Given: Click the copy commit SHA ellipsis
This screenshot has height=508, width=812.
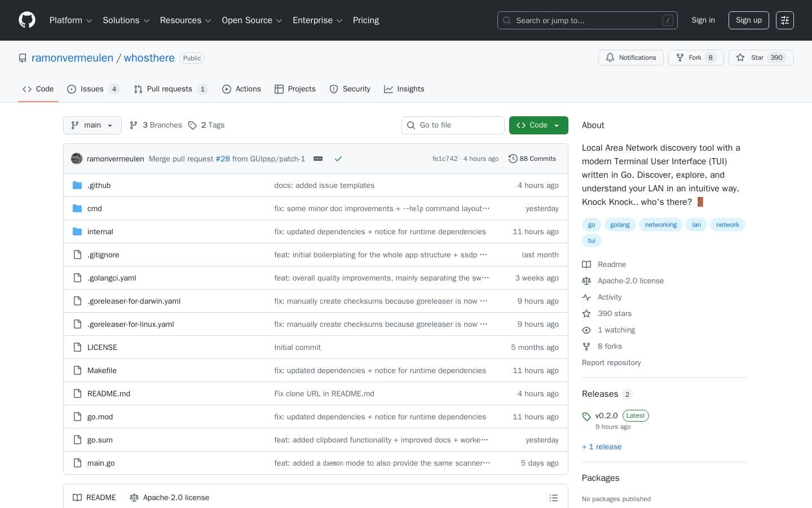Looking at the screenshot, I should pos(318,159).
